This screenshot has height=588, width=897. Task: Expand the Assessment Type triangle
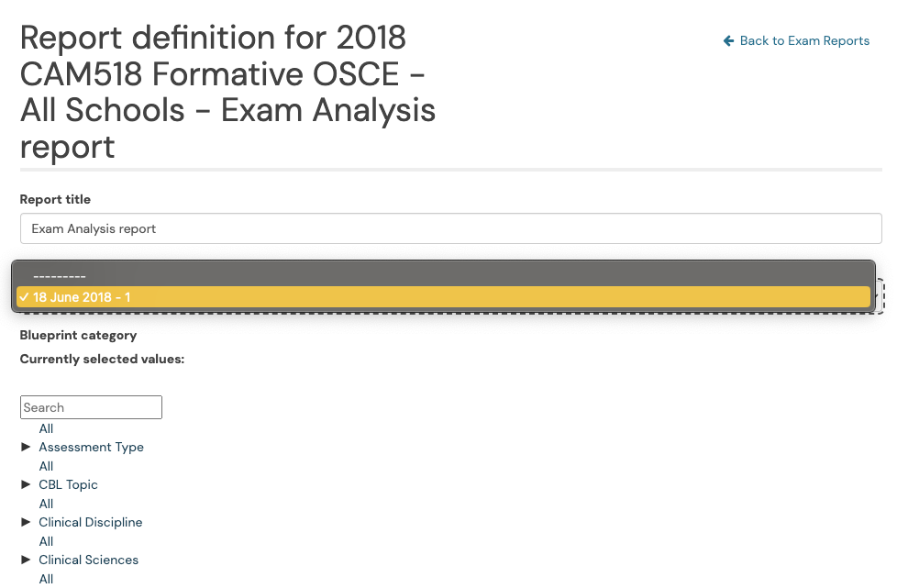(x=26, y=447)
